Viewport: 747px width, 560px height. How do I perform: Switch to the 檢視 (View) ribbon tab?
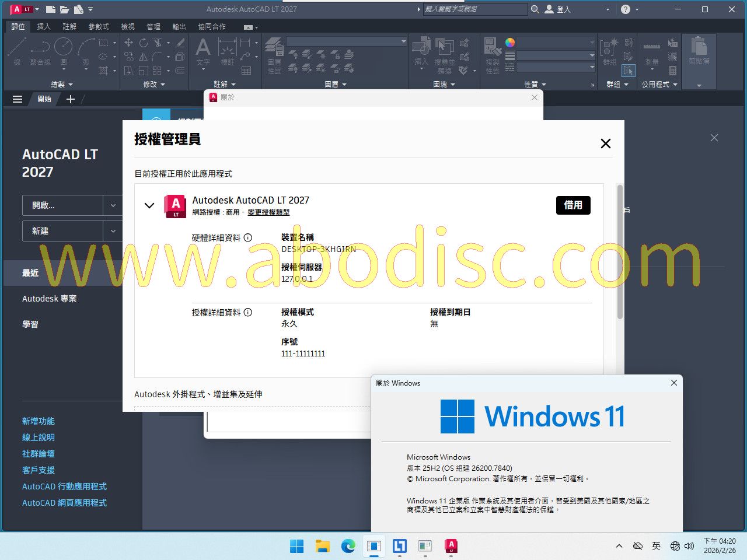point(127,27)
